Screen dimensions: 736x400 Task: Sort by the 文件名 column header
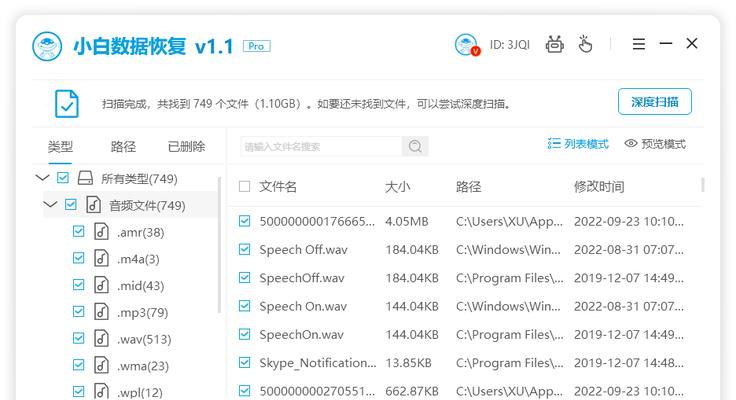point(278,187)
